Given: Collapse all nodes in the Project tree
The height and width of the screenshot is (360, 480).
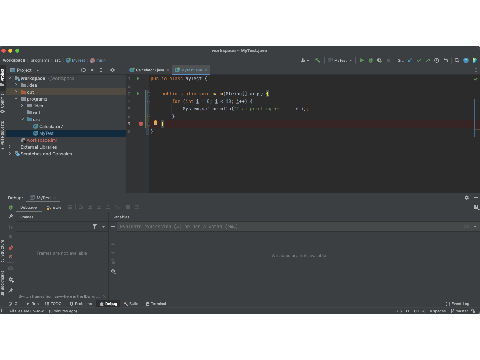Looking at the screenshot, I should click(x=101, y=70).
